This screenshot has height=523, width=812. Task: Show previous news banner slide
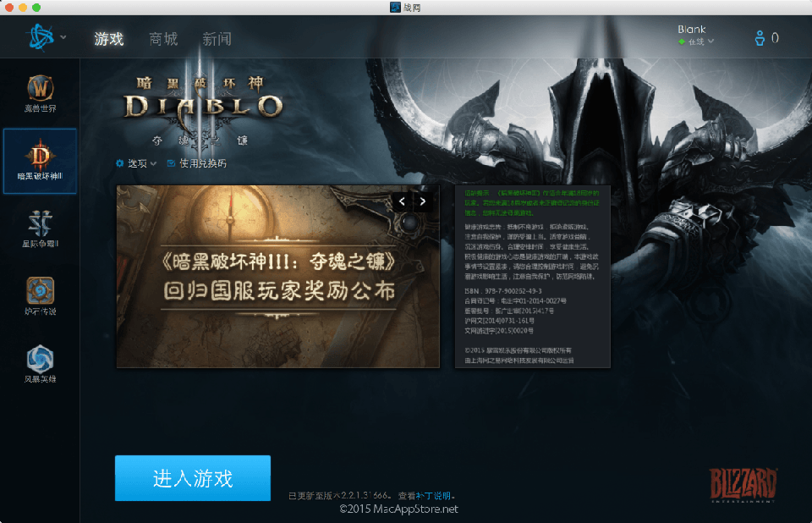coord(402,201)
